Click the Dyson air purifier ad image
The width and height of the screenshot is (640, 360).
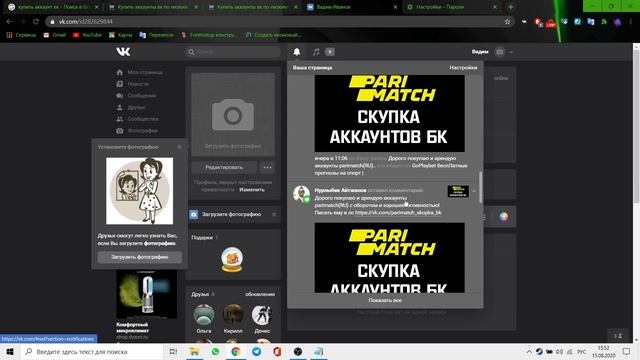click(x=146, y=294)
